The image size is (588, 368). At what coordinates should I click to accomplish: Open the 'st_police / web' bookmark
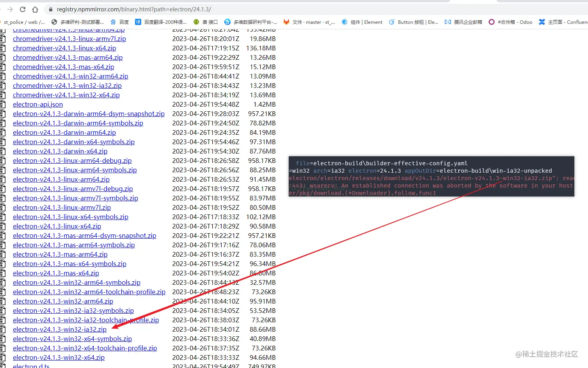(23, 22)
